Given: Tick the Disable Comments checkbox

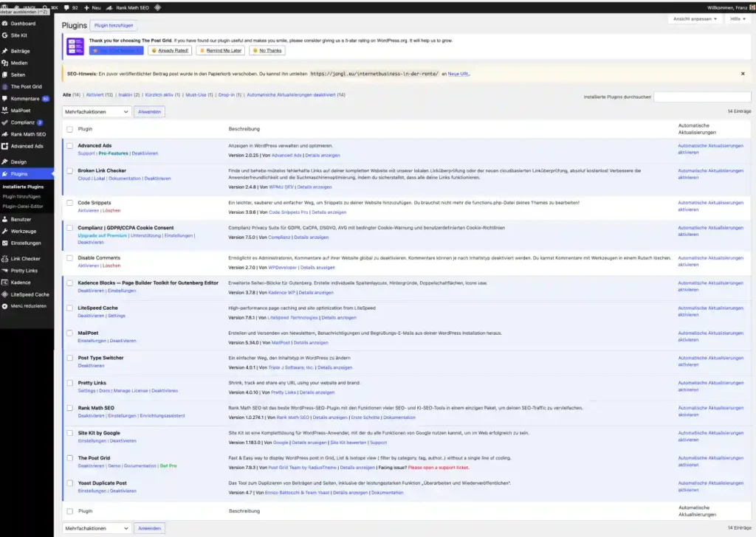Looking at the screenshot, I should pyautogui.click(x=70, y=258).
